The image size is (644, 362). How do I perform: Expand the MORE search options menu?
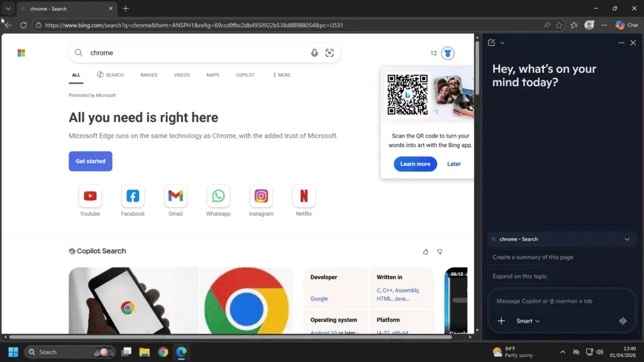pyautogui.click(x=282, y=75)
